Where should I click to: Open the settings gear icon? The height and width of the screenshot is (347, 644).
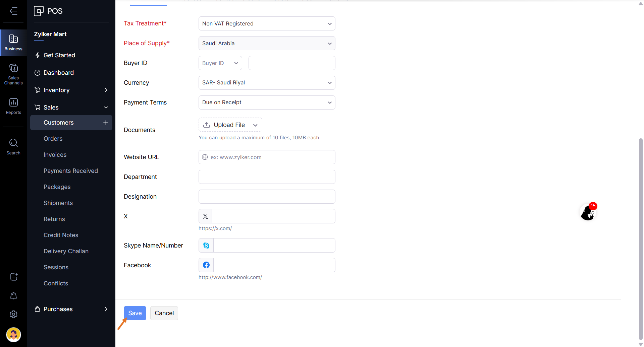coord(13,314)
